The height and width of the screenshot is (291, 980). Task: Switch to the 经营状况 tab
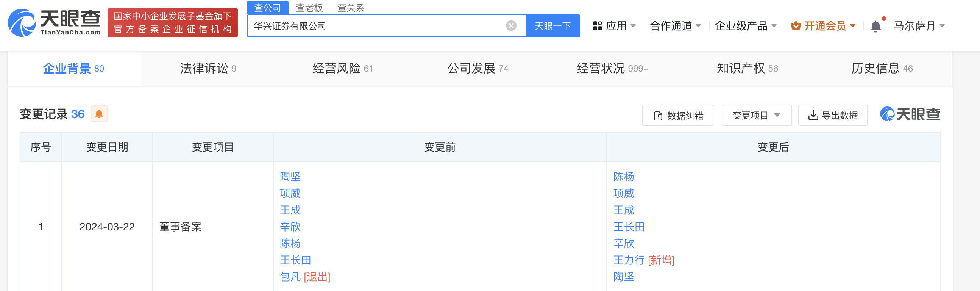(613, 69)
